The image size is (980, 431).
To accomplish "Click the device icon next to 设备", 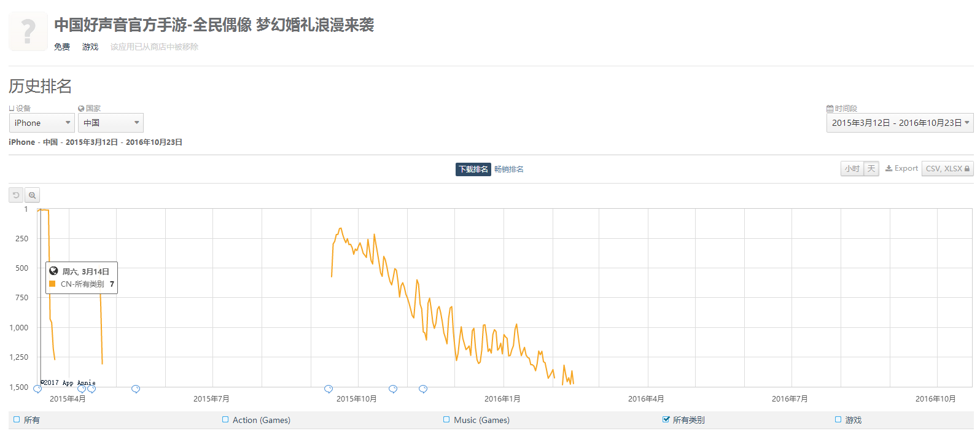I will tap(12, 109).
